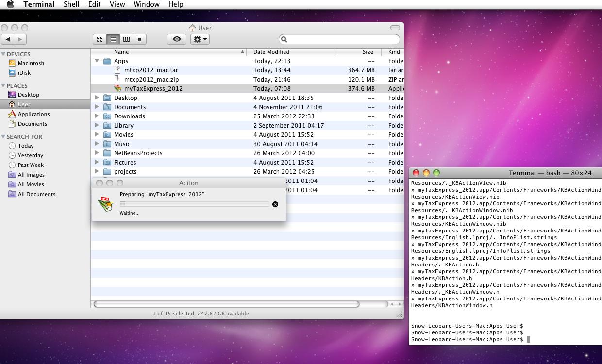Toggle Finder toolbar with pill button
This screenshot has height=364, width=602.
395,28
